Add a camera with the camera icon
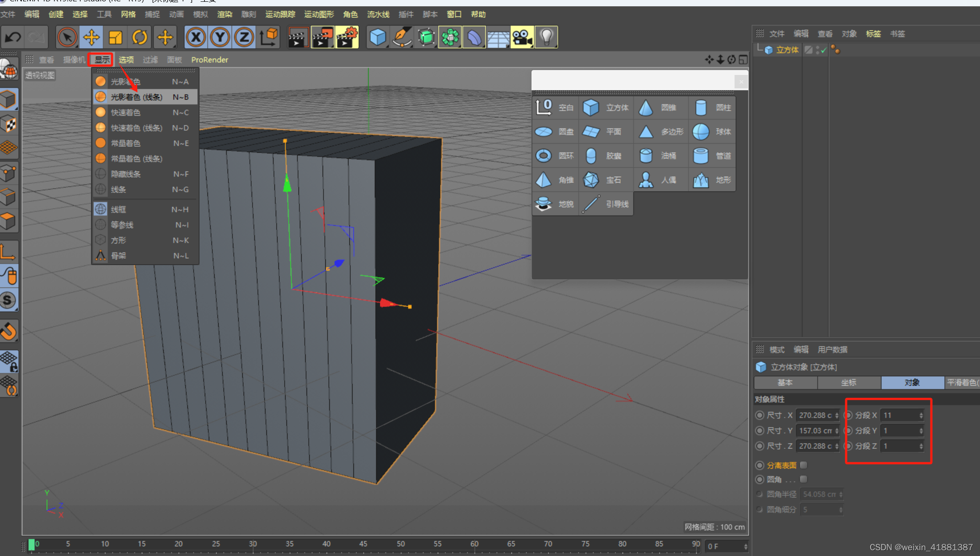Image resolution: width=980 pixels, height=556 pixels. tap(522, 37)
